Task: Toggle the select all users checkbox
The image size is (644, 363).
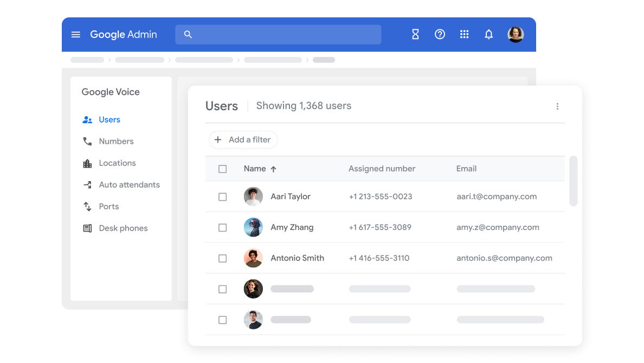Action: click(222, 169)
